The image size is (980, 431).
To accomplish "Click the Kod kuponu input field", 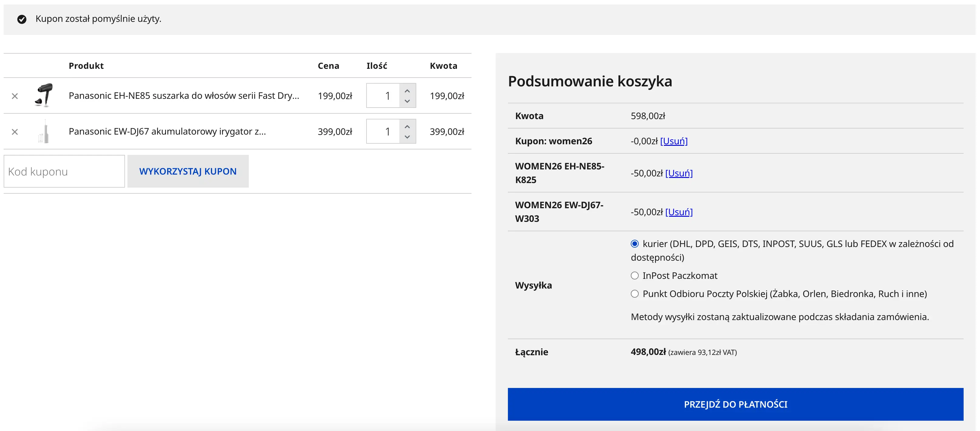I will click(64, 171).
